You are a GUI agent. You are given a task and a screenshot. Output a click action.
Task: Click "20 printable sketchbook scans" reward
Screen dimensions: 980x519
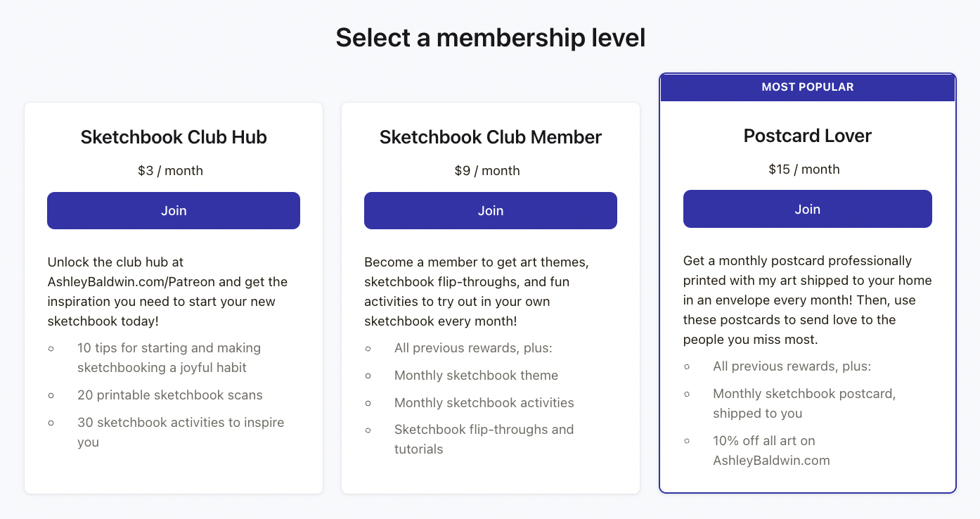pos(169,395)
